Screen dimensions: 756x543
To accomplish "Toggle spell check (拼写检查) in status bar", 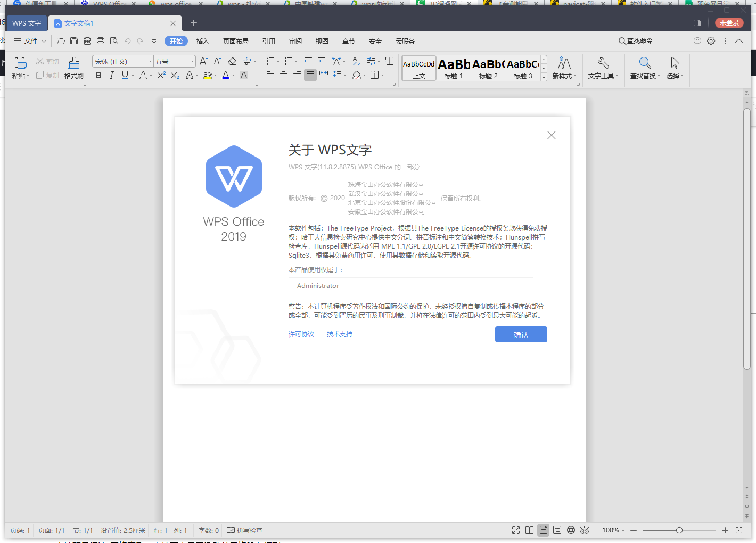I will coord(245,531).
